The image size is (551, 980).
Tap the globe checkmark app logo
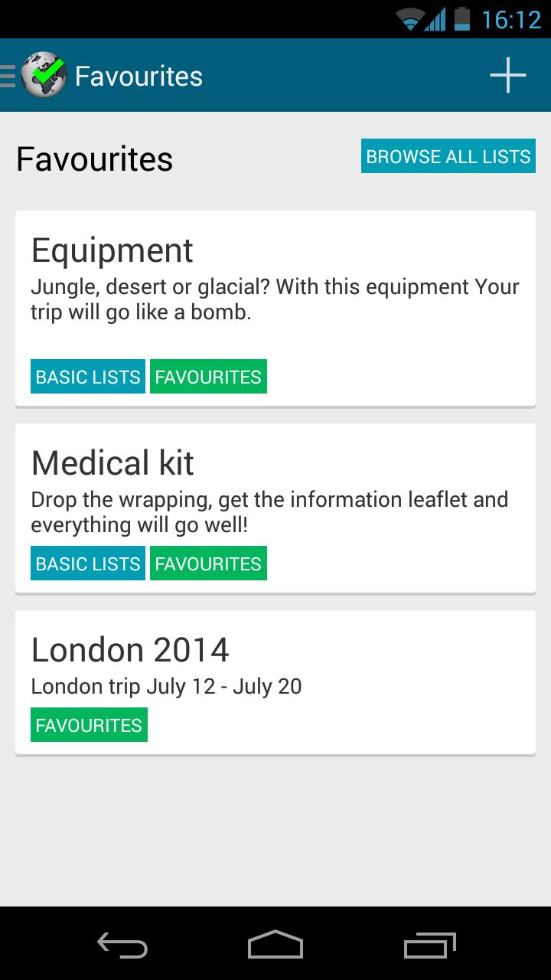[44, 76]
